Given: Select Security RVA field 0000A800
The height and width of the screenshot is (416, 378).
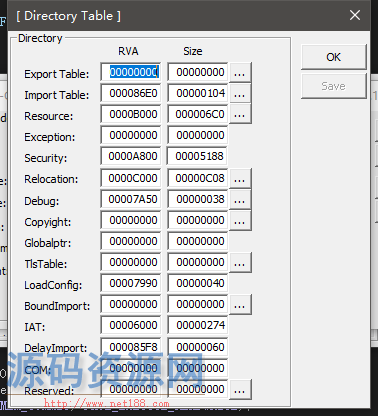Looking at the screenshot, I should tap(131, 156).
